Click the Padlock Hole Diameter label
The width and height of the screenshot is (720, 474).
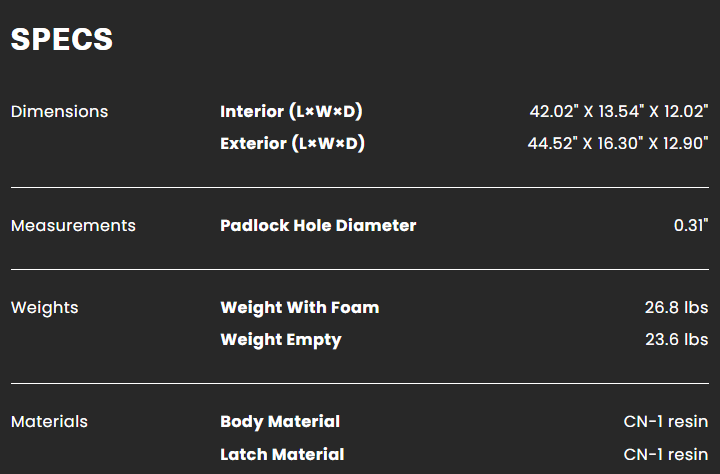[x=318, y=226]
